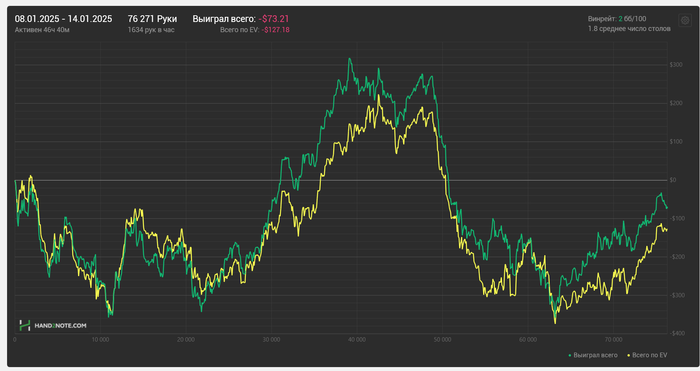Click the 60 000 x-axis label
This screenshot has width=700, height=371.
[528, 340]
